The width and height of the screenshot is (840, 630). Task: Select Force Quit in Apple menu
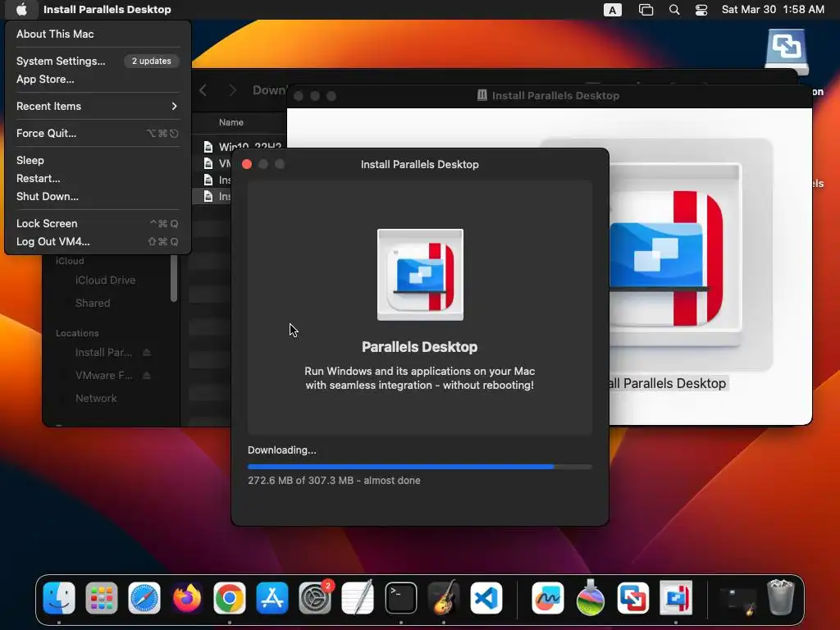tap(98, 134)
